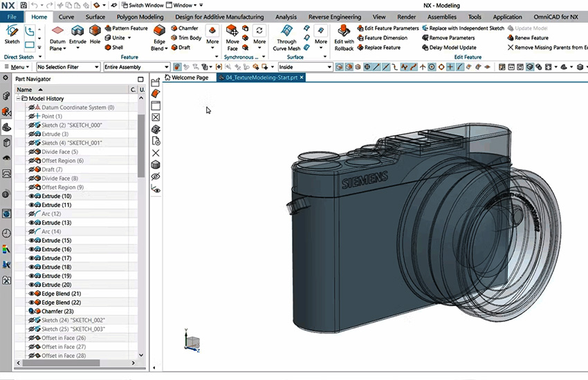
Task: Click the Chamfer command
Action: pos(185,28)
